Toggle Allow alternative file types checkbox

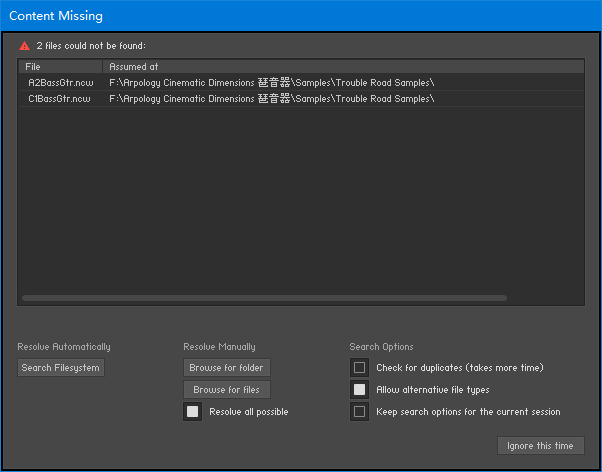(359, 390)
